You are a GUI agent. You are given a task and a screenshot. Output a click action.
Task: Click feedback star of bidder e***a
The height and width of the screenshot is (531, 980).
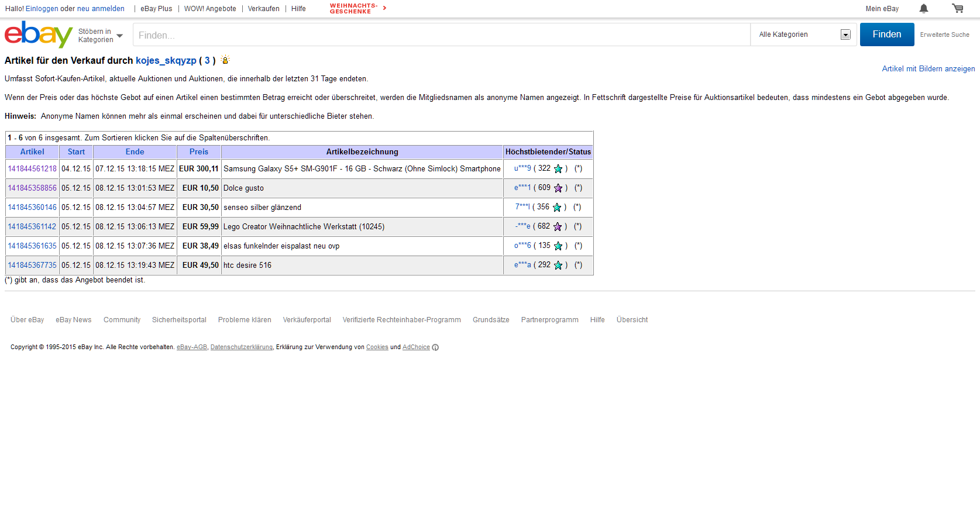[x=558, y=265]
